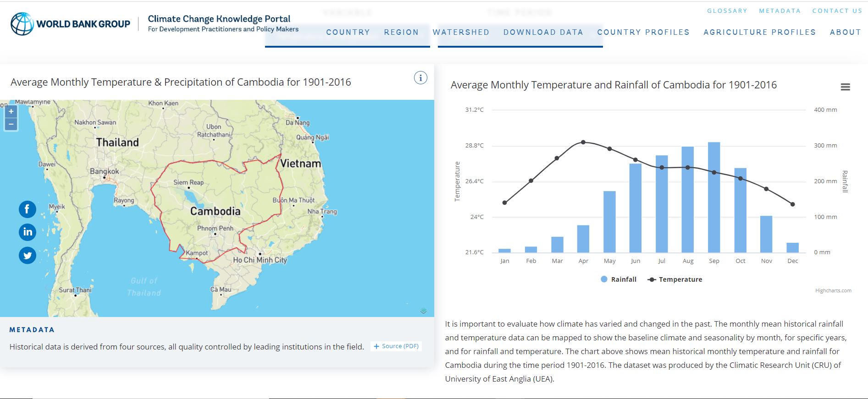Click the April temperature data point
Image resolution: width=868 pixels, height=399 pixels.
(583, 142)
